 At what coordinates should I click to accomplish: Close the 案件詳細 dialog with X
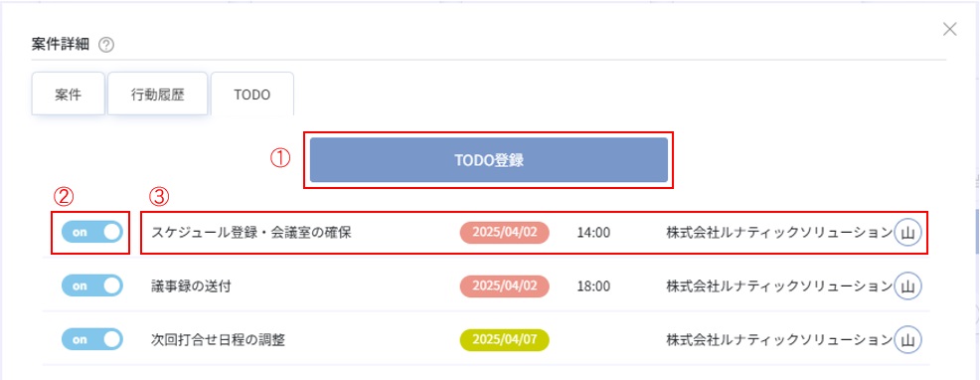[949, 29]
